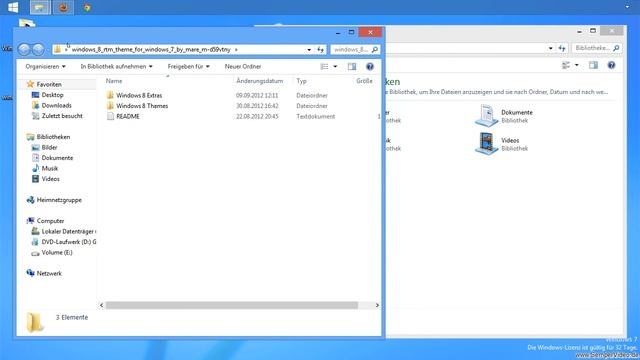Click the front window address bar path
This screenshot has width=640, height=360.
pyautogui.click(x=151, y=49)
